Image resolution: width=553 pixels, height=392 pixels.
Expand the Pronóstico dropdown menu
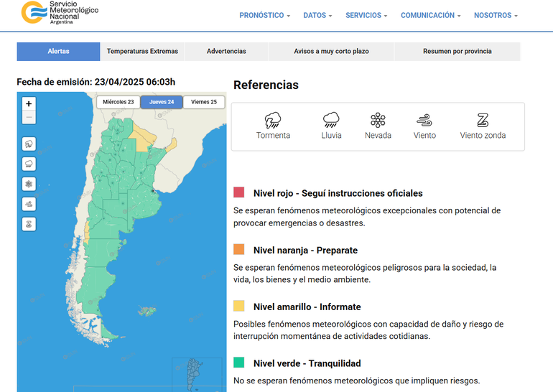264,15
